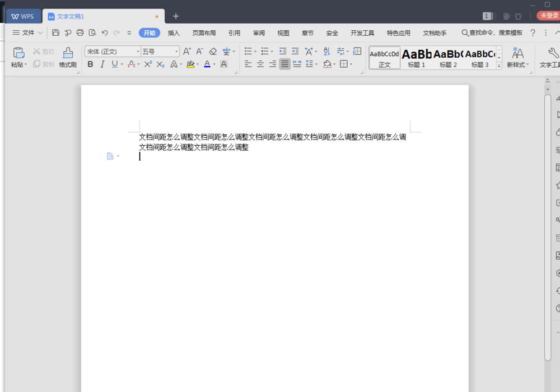Click the Print icon in quick toolbar
Screen dimensions: 560x392
(80, 33)
